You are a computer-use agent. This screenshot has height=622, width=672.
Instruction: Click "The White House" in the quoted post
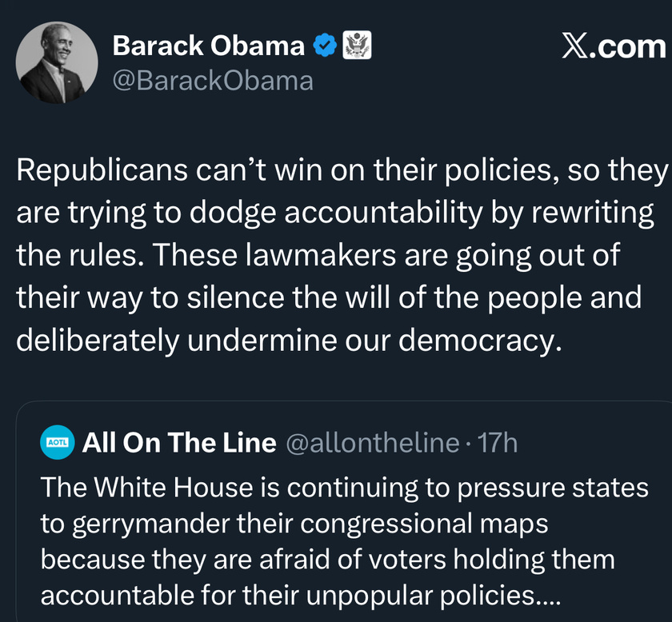[147, 488]
